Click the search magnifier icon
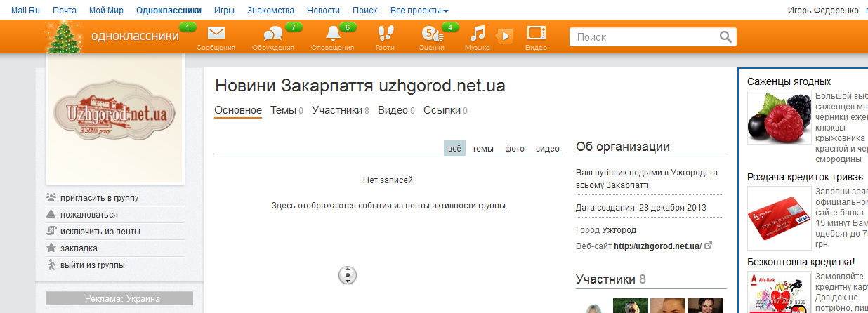 pos(726,36)
